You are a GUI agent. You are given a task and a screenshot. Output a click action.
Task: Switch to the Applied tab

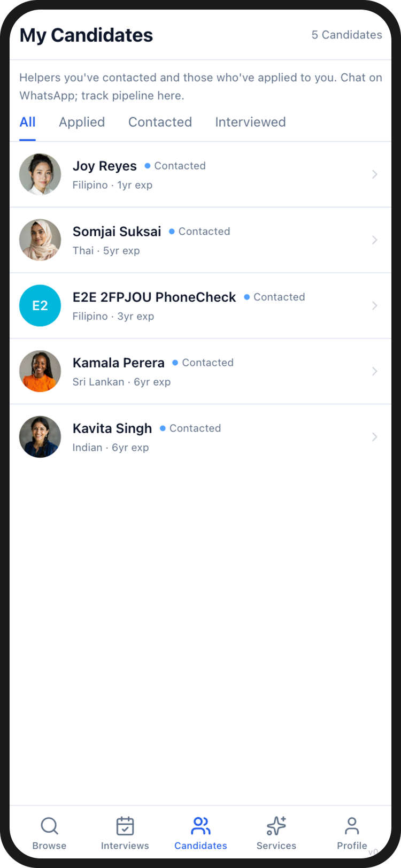click(82, 122)
